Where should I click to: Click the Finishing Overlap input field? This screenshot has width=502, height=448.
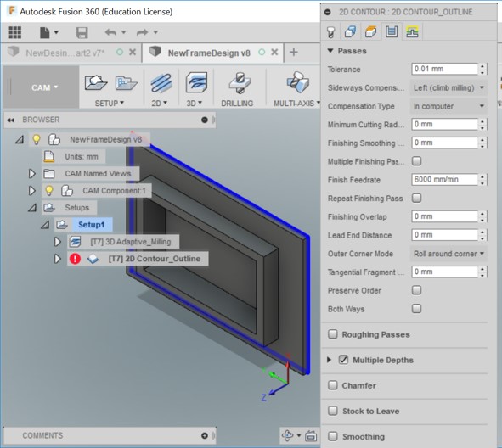click(x=445, y=216)
